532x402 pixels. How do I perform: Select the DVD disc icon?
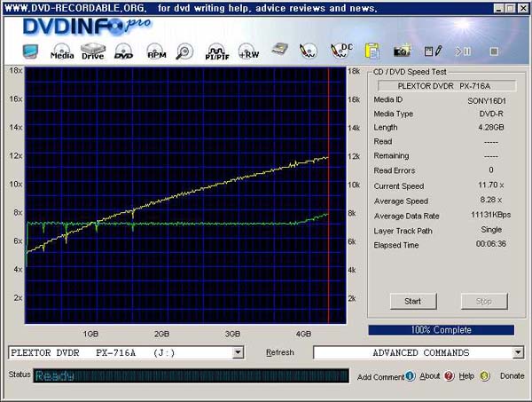(123, 52)
